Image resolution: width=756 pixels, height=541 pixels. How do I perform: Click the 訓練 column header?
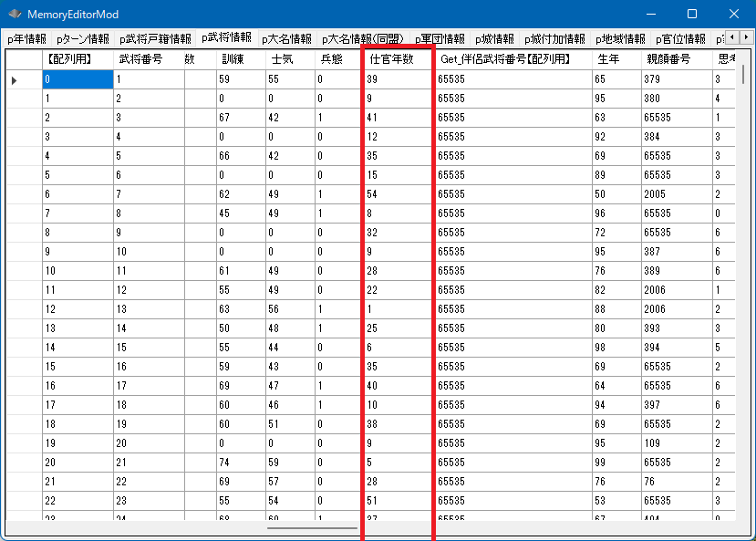pos(241,59)
